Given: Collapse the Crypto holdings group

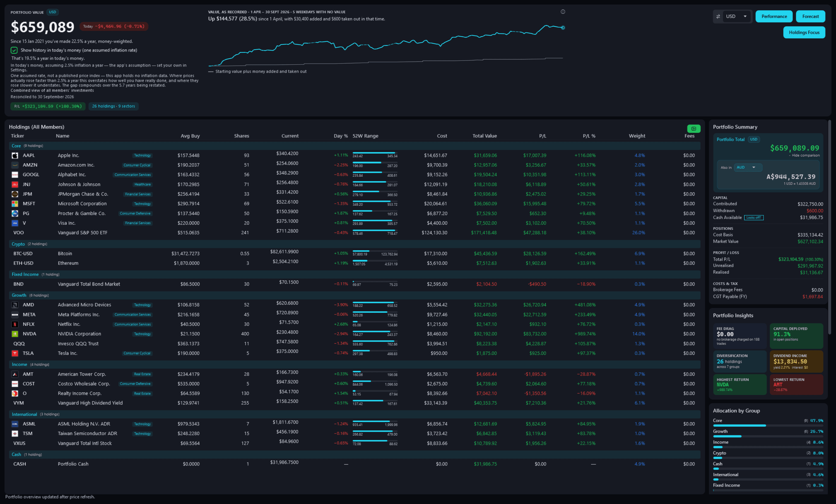Looking at the screenshot, I should pyautogui.click(x=355, y=244).
